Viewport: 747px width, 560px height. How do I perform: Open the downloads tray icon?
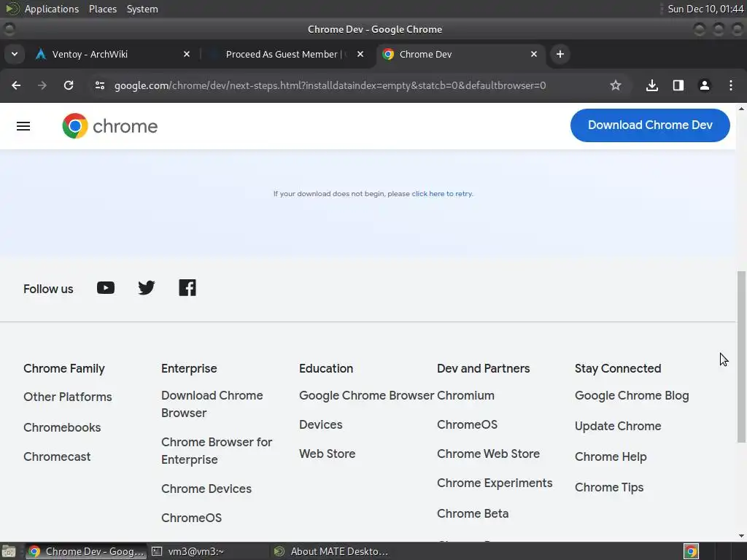tap(652, 85)
